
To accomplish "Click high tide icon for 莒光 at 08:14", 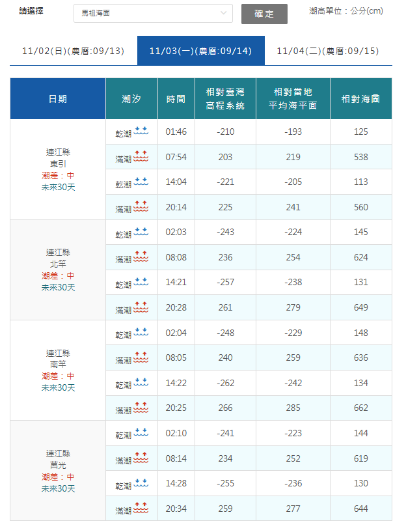I will click(141, 458).
